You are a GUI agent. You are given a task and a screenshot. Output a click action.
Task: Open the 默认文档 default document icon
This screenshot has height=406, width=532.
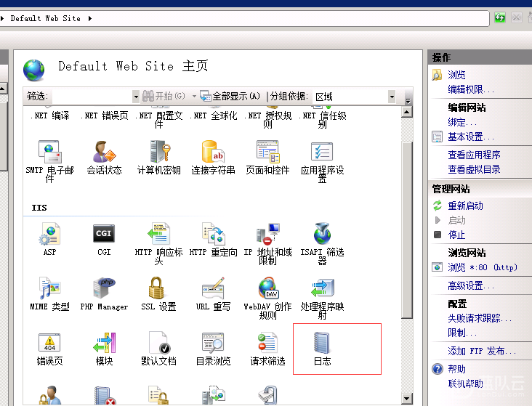[159, 343]
